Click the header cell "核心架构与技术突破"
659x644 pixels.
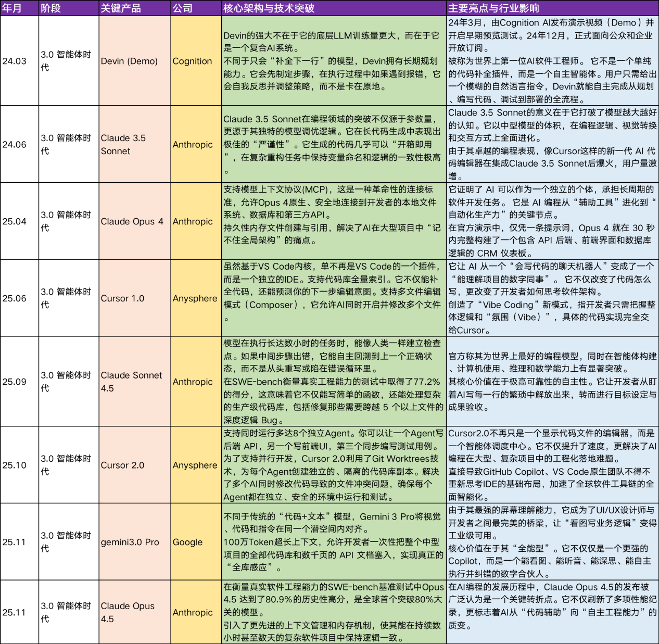334,8
